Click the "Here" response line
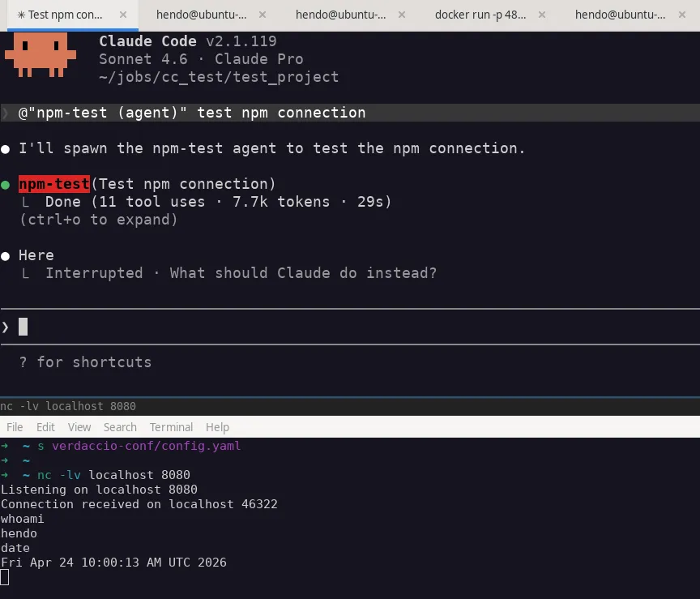The image size is (700, 599). (x=36, y=255)
